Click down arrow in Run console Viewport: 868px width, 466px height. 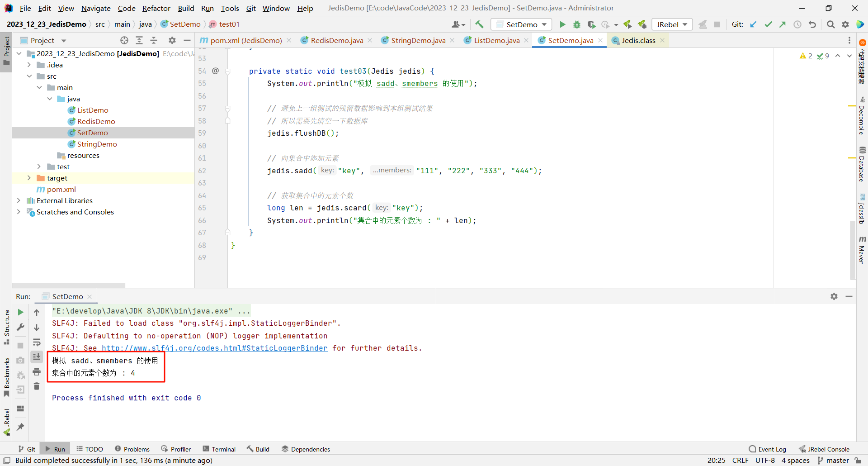(x=37, y=327)
